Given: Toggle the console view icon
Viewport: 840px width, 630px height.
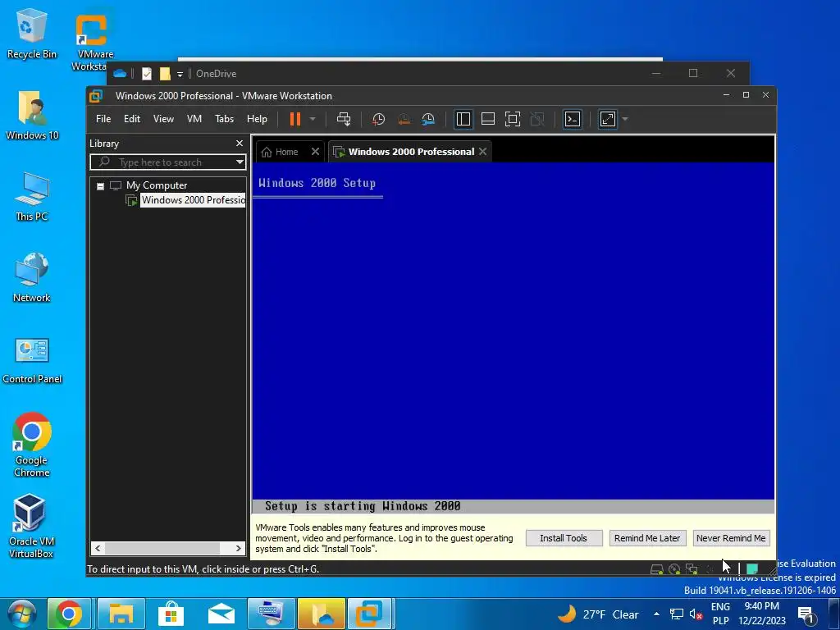Looking at the screenshot, I should [x=572, y=119].
